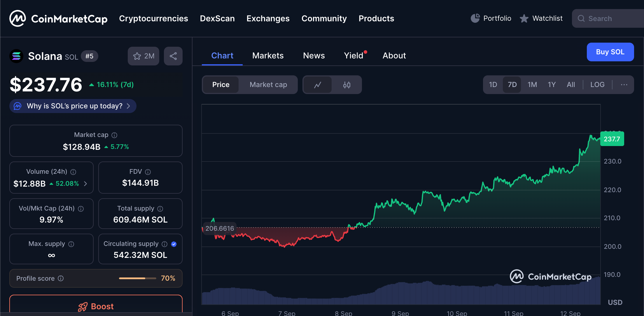Screen dimensions: 644x316
Task: Select Price chart mode
Action: (221, 85)
